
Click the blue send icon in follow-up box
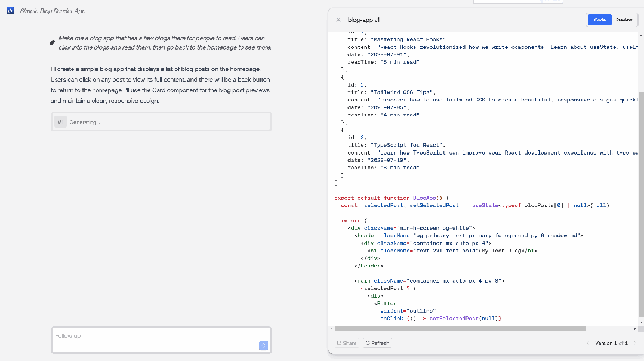click(263, 345)
